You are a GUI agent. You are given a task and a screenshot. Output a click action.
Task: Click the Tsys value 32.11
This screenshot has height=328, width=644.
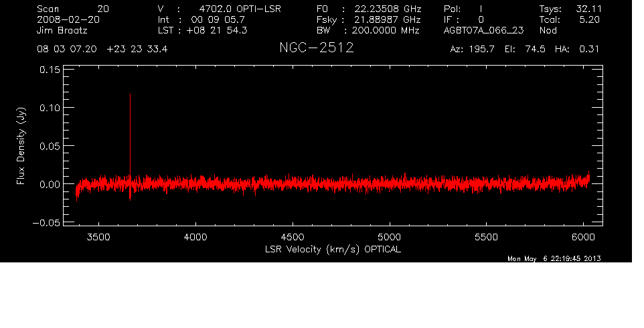[588, 9]
